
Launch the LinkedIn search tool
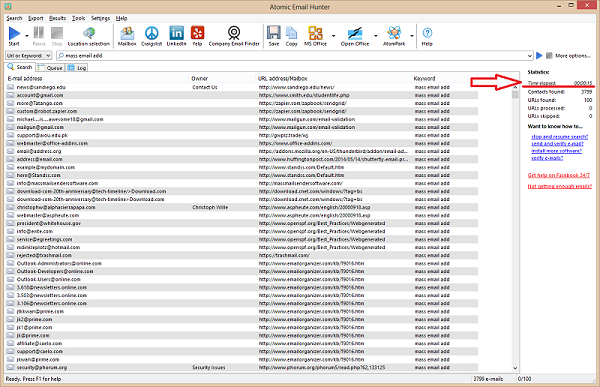click(x=176, y=36)
